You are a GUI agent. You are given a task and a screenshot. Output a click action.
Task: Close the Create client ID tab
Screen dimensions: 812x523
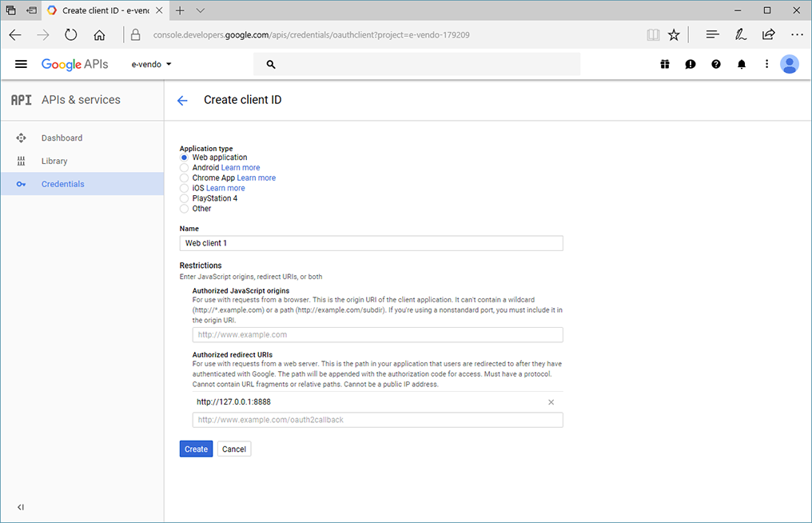[160, 10]
